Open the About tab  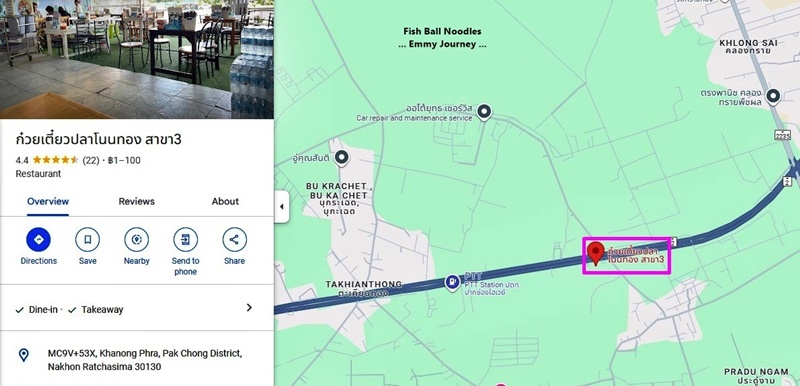tap(225, 201)
